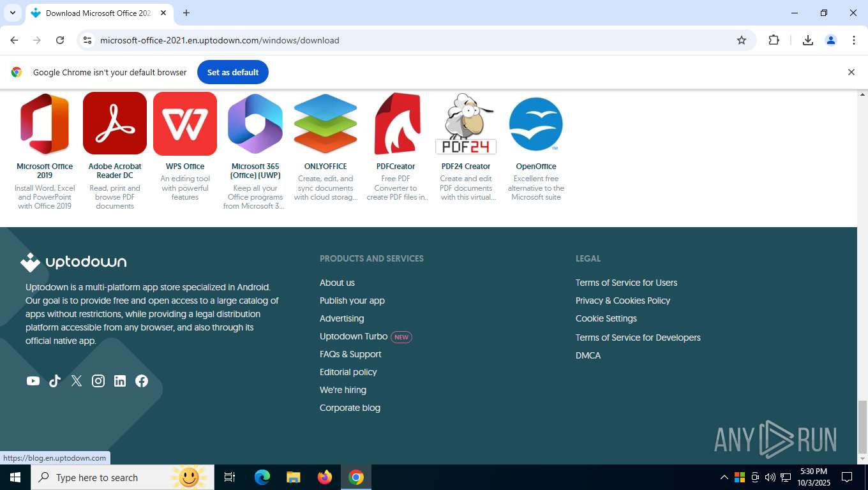Open the tab search dropdown arrow
The height and width of the screenshot is (490, 868).
tap(12, 13)
